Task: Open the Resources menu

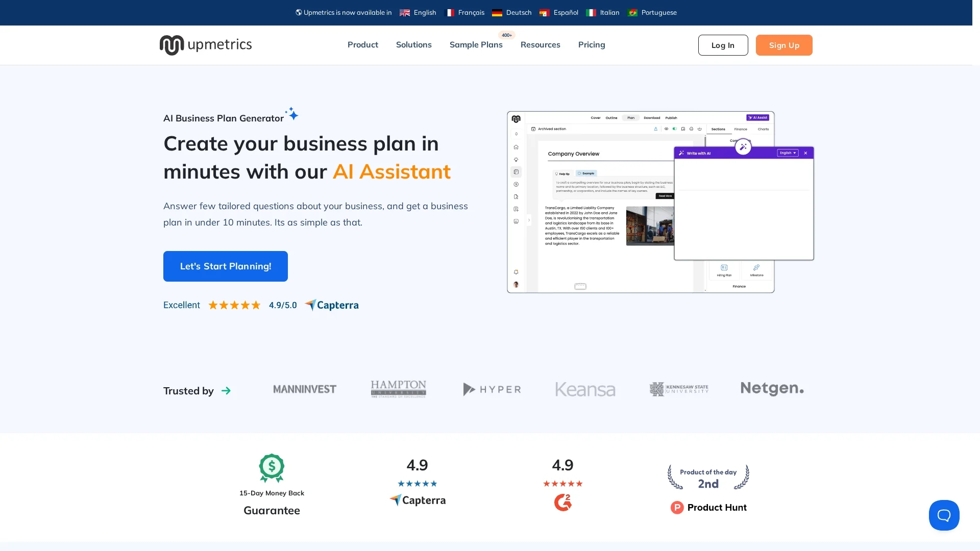Action: [541, 45]
